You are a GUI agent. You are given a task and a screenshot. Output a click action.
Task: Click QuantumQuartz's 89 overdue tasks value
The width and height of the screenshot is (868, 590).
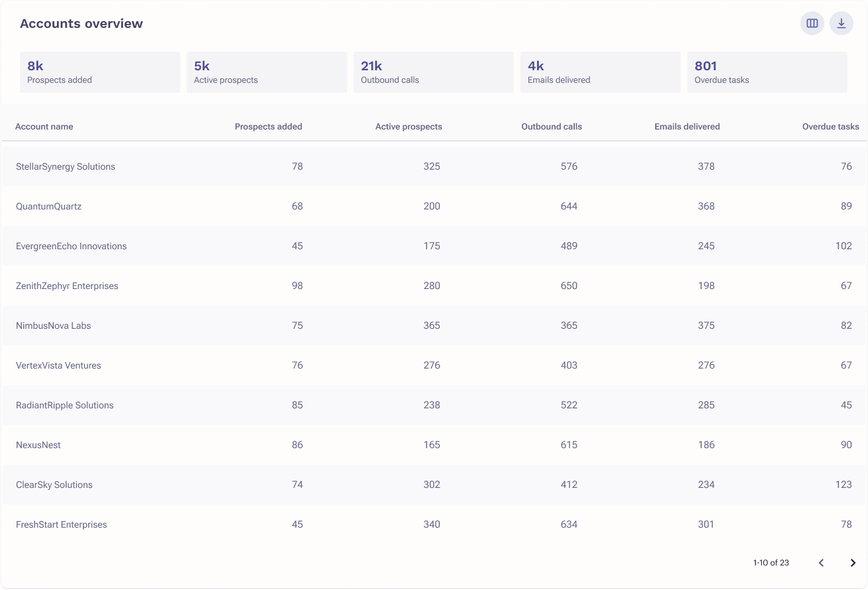(x=846, y=206)
